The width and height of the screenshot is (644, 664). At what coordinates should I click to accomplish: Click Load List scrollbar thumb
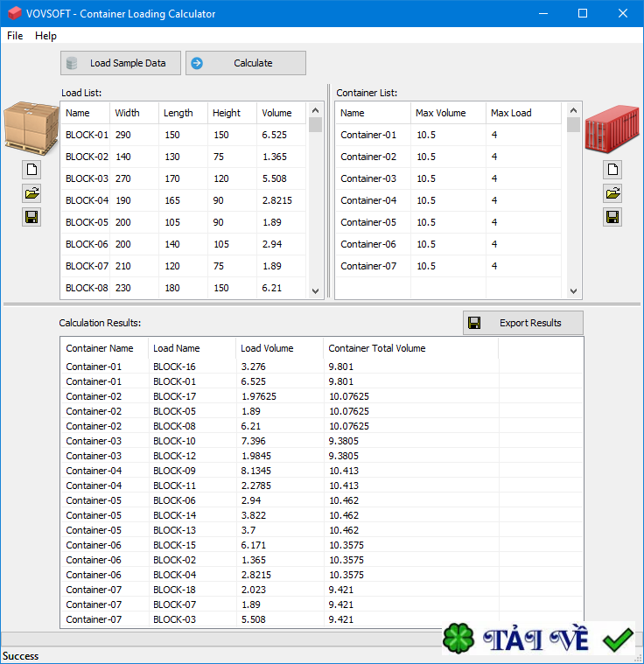pos(315,125)
